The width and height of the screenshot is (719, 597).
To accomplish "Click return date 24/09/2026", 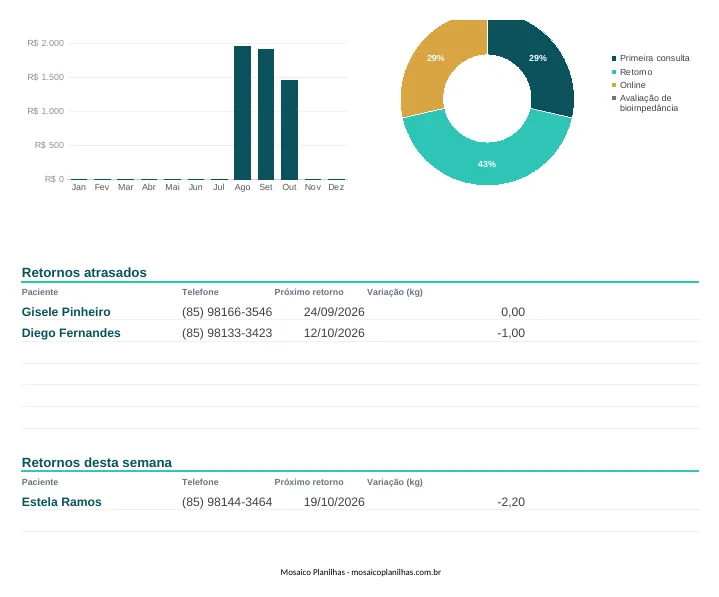I will 334,312.
